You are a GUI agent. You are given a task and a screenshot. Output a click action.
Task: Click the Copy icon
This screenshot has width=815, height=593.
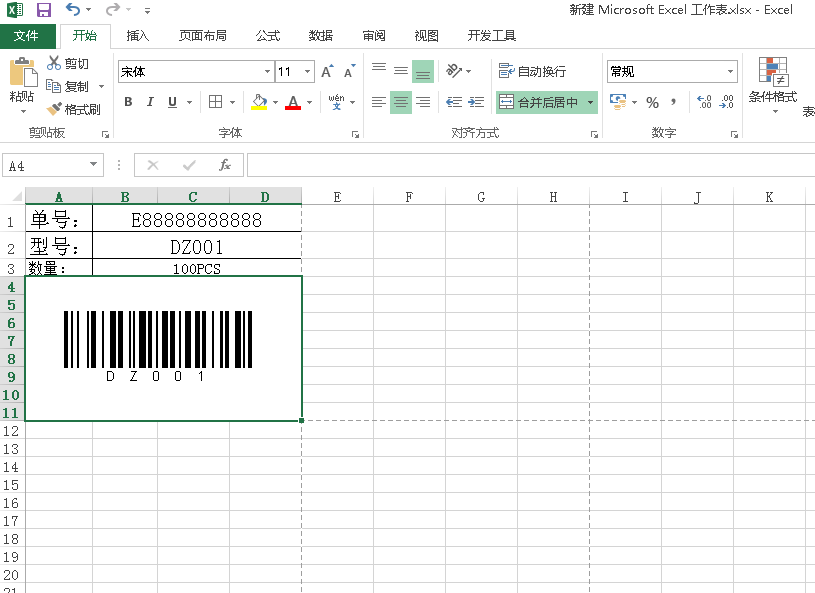coord(54,86)
